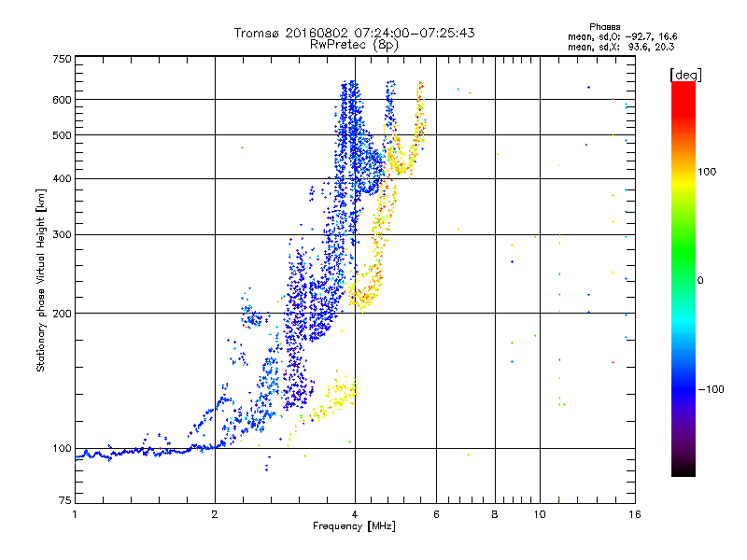
Task: Click the y-axis tick label '100'
Action: [x=62, y=449]
